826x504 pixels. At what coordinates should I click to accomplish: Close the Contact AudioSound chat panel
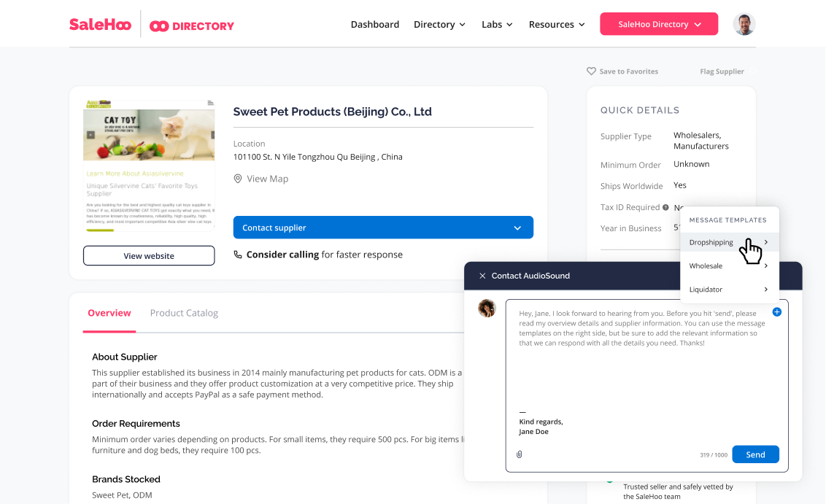tap(482, 276)
